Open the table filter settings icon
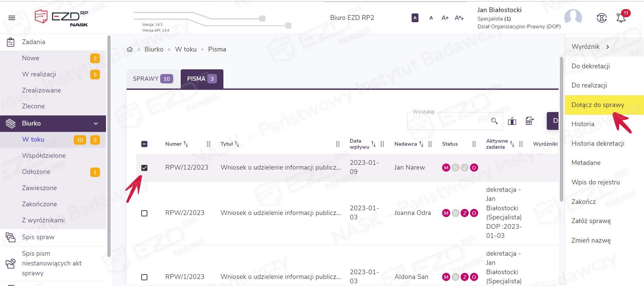Viewport: 644px width, 286px height. [x=529, y=121]
